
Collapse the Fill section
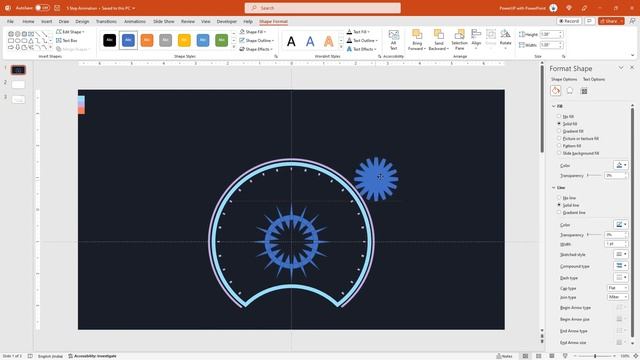pyautogui.click(x=554, y=106)
